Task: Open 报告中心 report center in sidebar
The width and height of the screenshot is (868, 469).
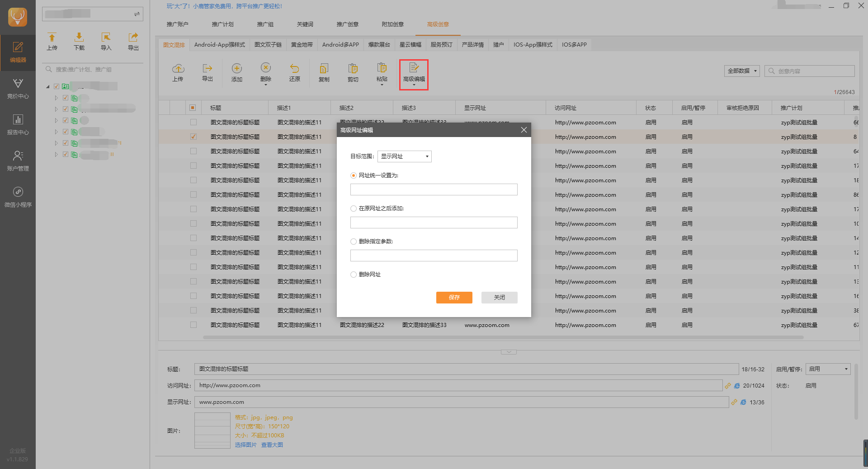Action: coord(18,125)
